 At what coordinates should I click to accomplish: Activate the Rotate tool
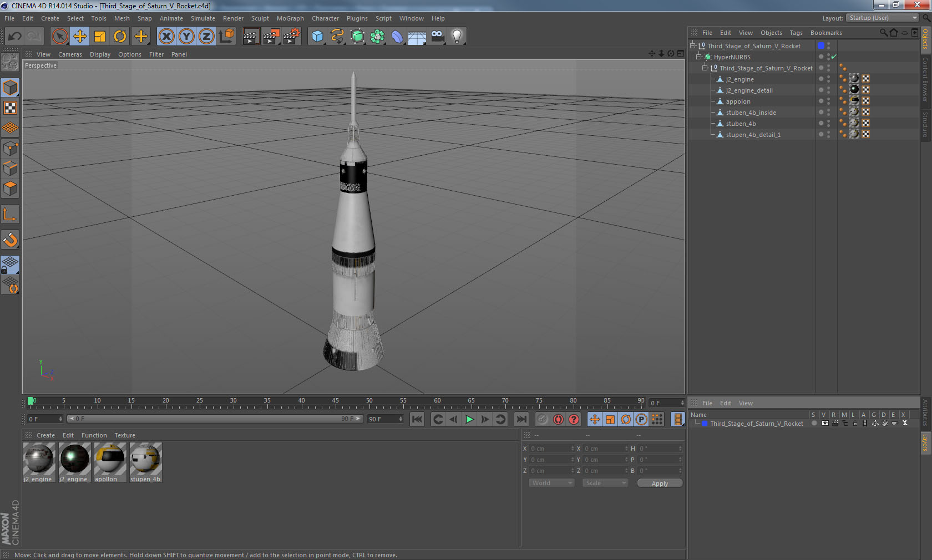[x=120, y=37]
